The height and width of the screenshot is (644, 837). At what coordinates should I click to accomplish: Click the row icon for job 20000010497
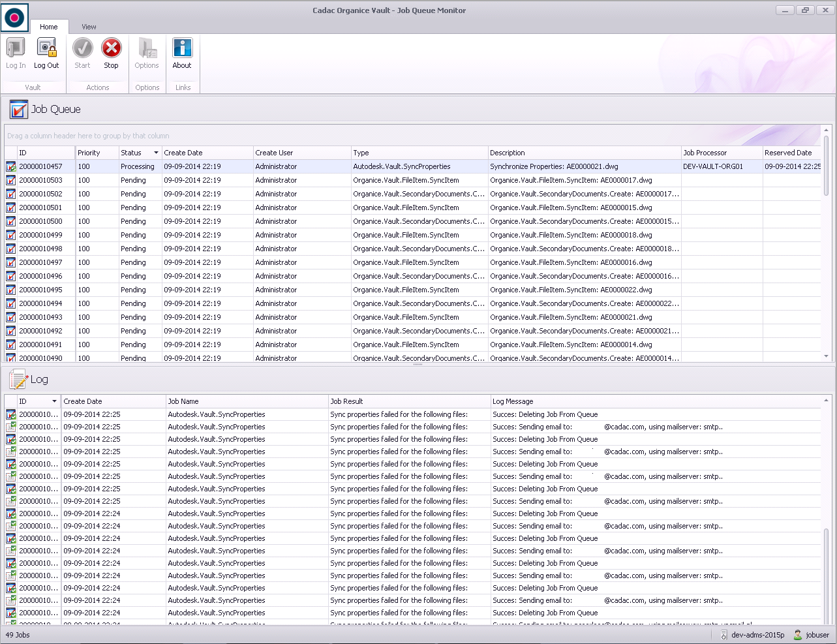(x=11, y=262)
